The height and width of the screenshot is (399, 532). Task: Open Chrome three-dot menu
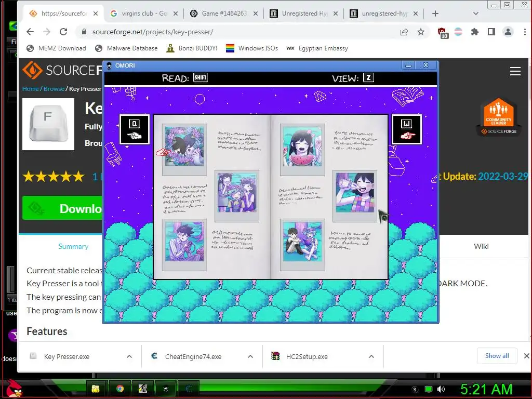pos(525,32)
